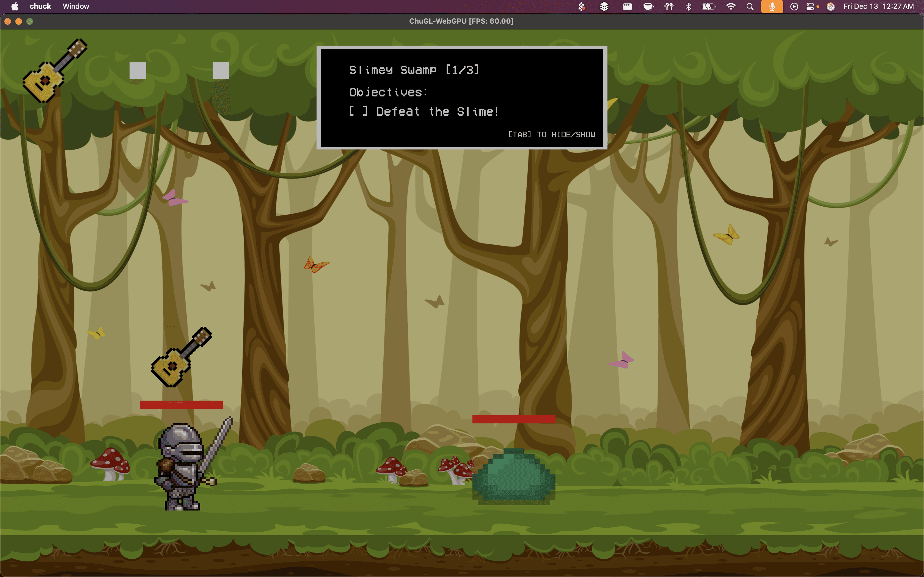Open the Control Center toggles icon
Screen dimensions: 924x577
(810, 7)
